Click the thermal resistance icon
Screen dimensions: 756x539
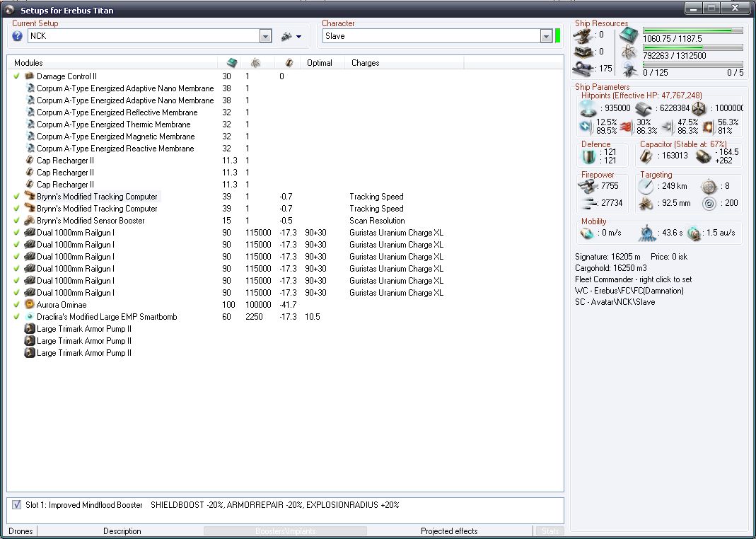(x=627, y=127)
